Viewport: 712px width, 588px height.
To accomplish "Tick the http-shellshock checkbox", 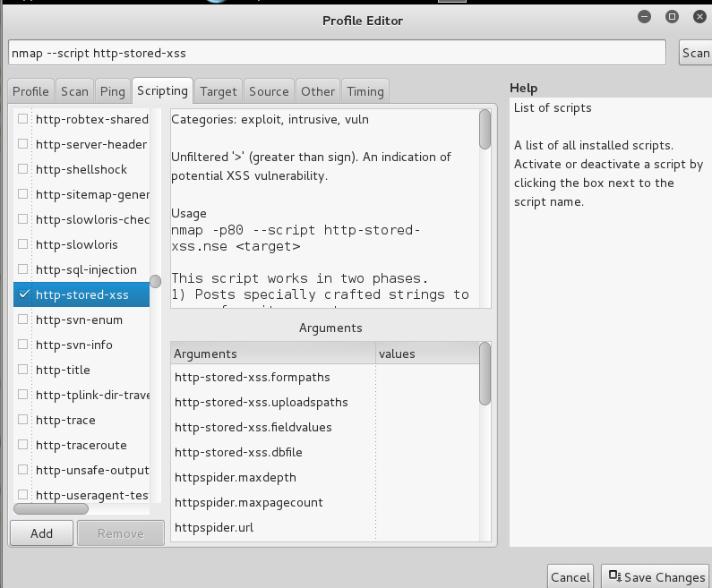I will [x=22, y=169].
